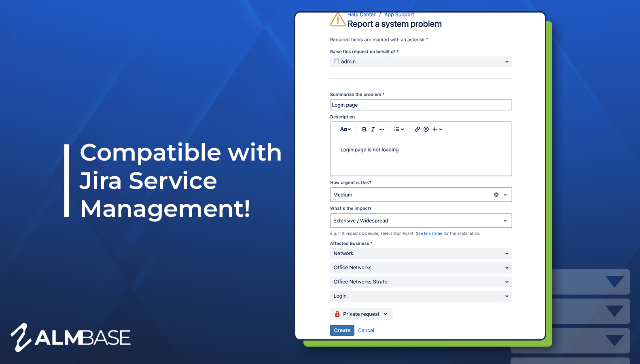Screen dimensions: 640x364
Task: Go to Help Center breadcrumb
Action: tap(361, 15)
